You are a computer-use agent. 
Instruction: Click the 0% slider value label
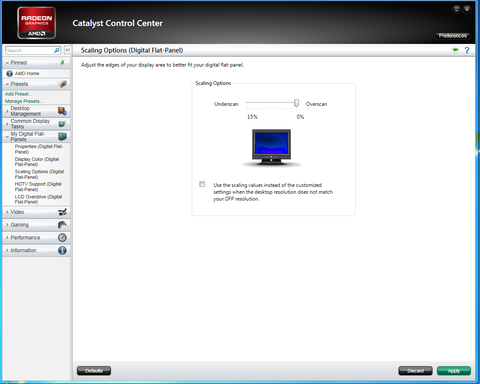(x=300, y=117)
